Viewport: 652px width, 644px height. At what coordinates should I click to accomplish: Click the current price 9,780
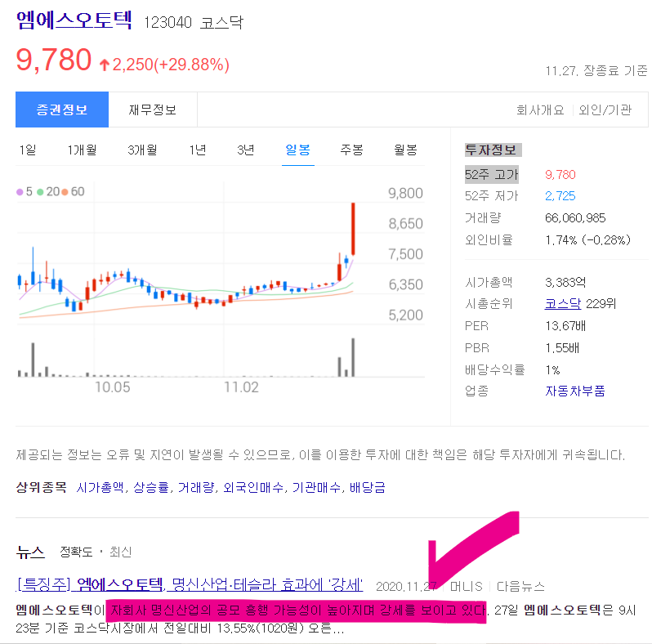click(x=54, y=60)
